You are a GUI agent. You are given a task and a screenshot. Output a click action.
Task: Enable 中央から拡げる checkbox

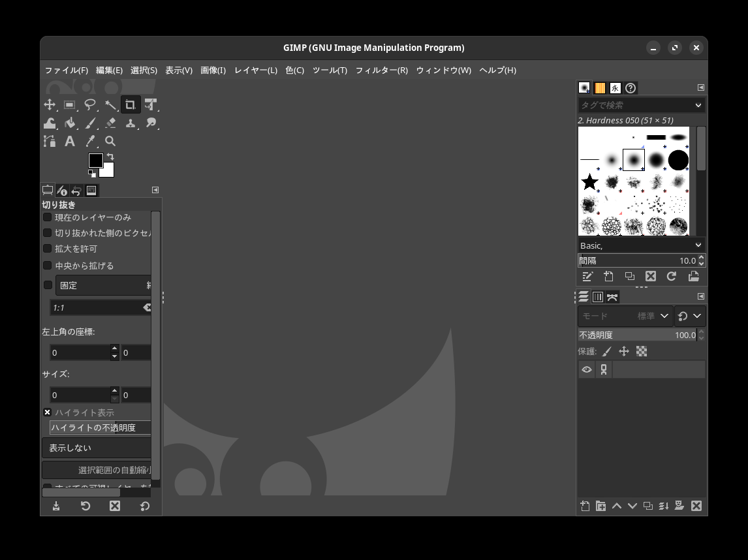click(47, 265)
